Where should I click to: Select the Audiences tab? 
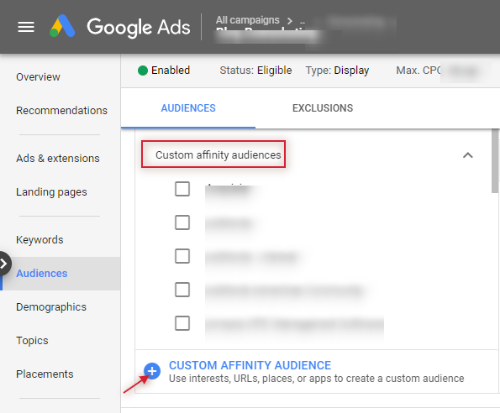point(188,108)
